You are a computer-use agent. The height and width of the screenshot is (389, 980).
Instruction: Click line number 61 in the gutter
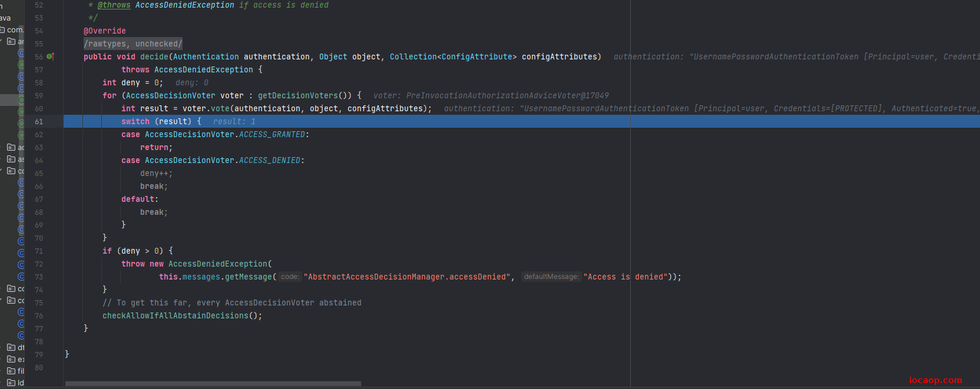[x=39, y=122]
